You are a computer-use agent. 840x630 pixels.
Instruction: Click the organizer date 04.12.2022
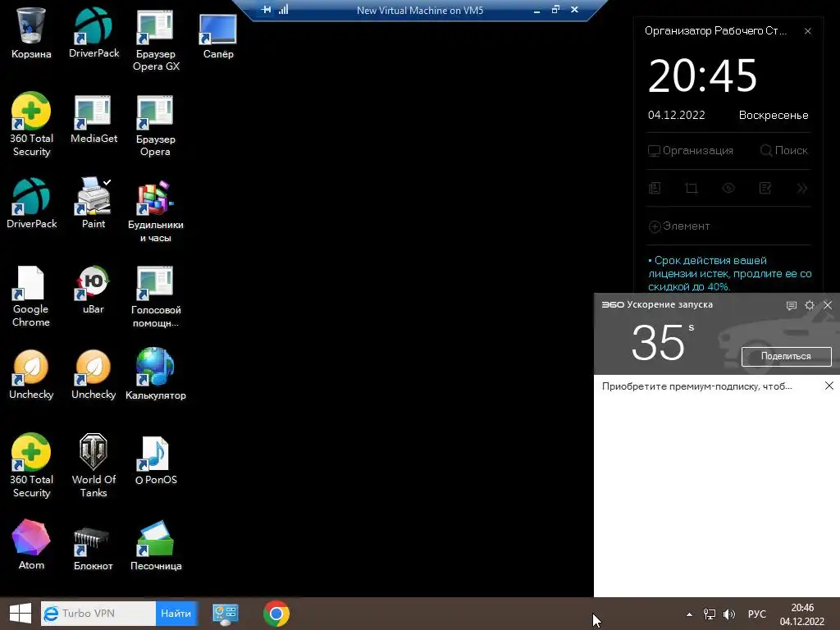[x=677, y=115]
